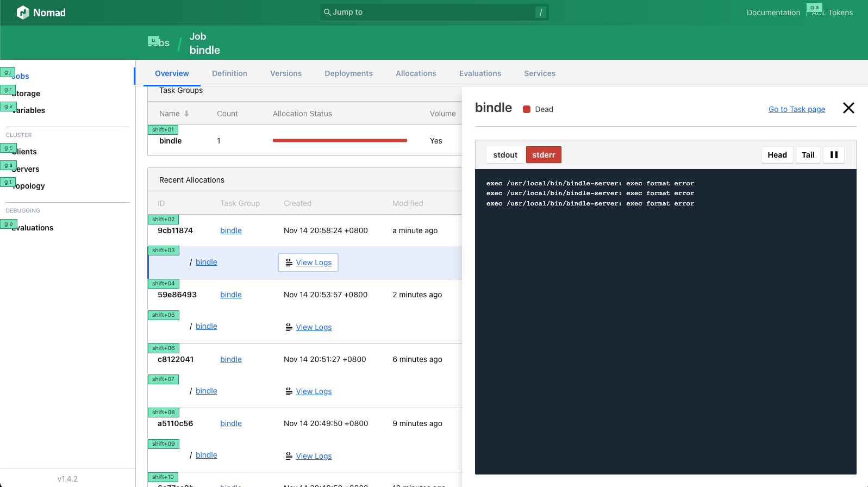Open the Go to Task page link
This screenshot has height=487, width=868.
(x=797, y=109)
